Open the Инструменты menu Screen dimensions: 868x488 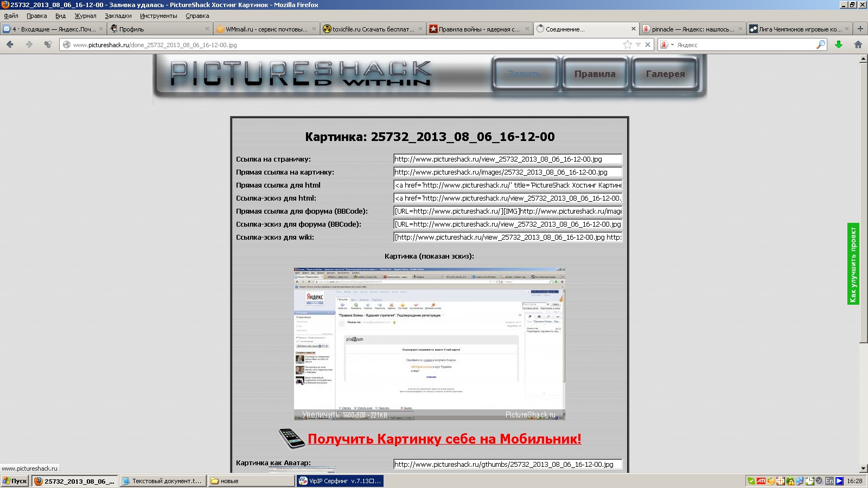tap(158, 16)
